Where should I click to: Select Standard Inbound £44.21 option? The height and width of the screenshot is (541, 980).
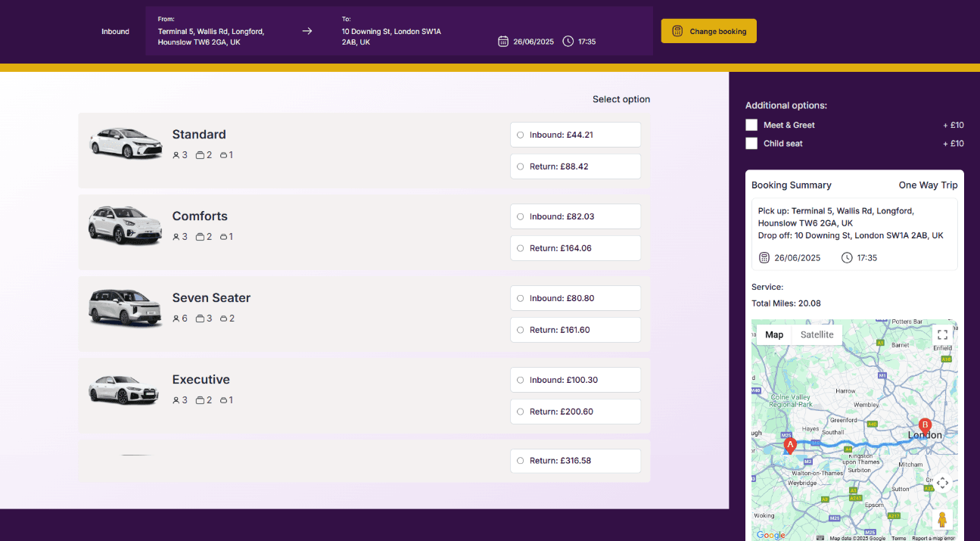coord(520,135)
